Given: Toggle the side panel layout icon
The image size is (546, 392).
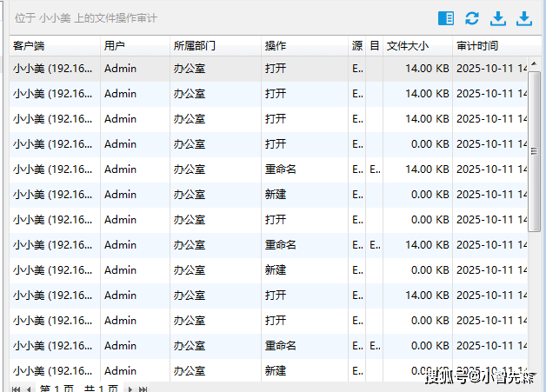Looking at the screenshot, I should [446, 18].
